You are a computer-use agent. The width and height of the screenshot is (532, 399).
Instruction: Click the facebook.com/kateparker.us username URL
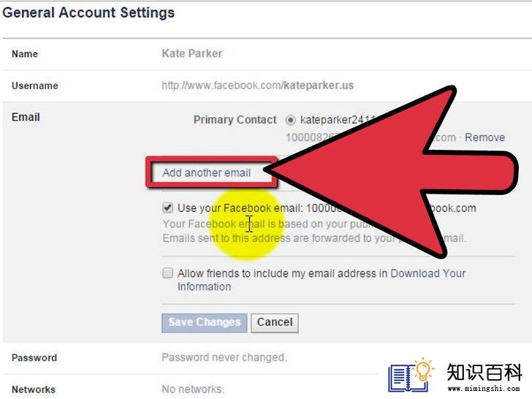coord(257,85)
